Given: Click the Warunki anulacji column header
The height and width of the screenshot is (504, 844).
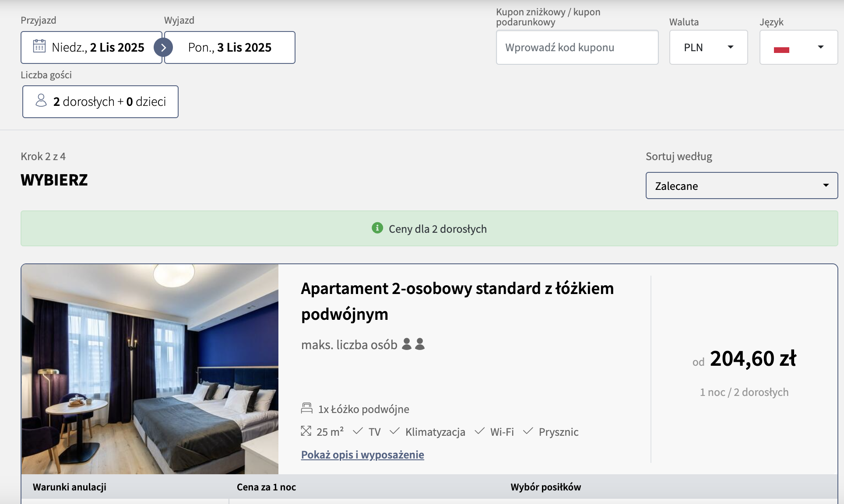Looking at the screenshot, I should [70, 487].
